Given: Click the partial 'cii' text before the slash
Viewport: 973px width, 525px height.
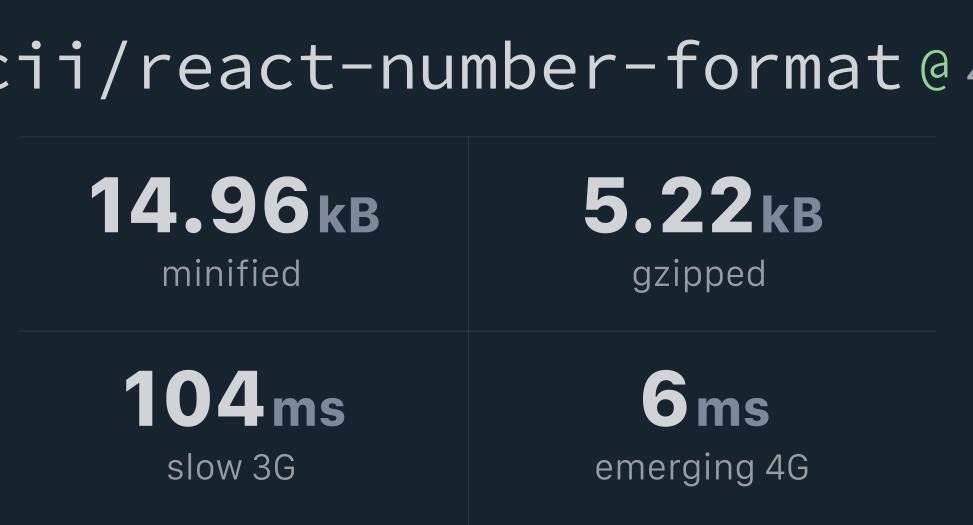Looking at the screenshot, I should [42, 65].
